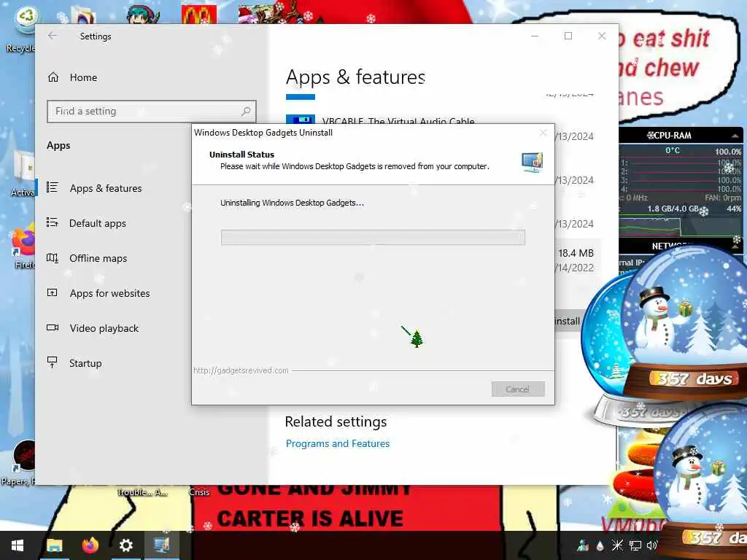Open the volume speaker tray icon

pyautogui.click(x=652, y=545)
